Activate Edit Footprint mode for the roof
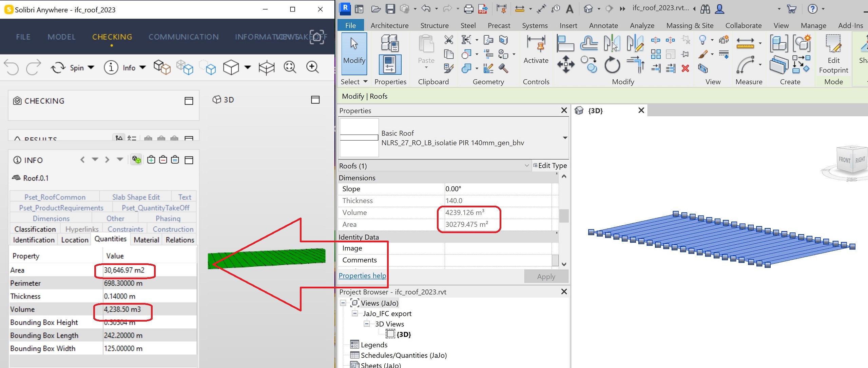 [x=833, y=54]
